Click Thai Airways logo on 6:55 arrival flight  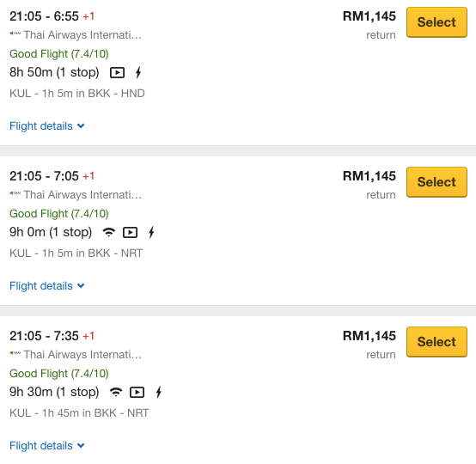coord(15,34)
